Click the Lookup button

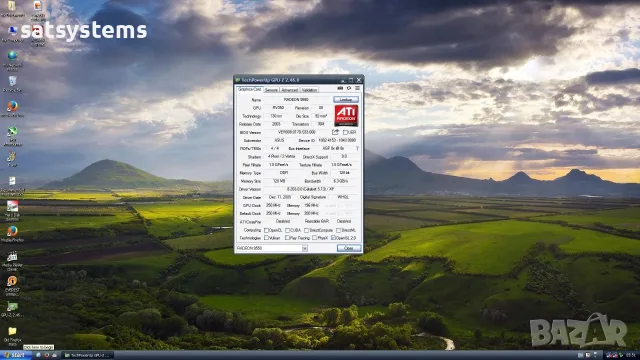tap(346, 100)
